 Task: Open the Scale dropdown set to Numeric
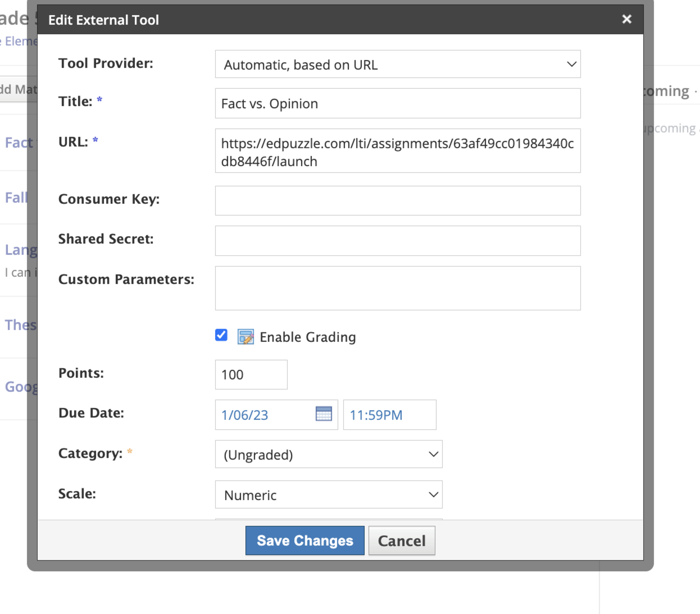click(x=328, y=494)
